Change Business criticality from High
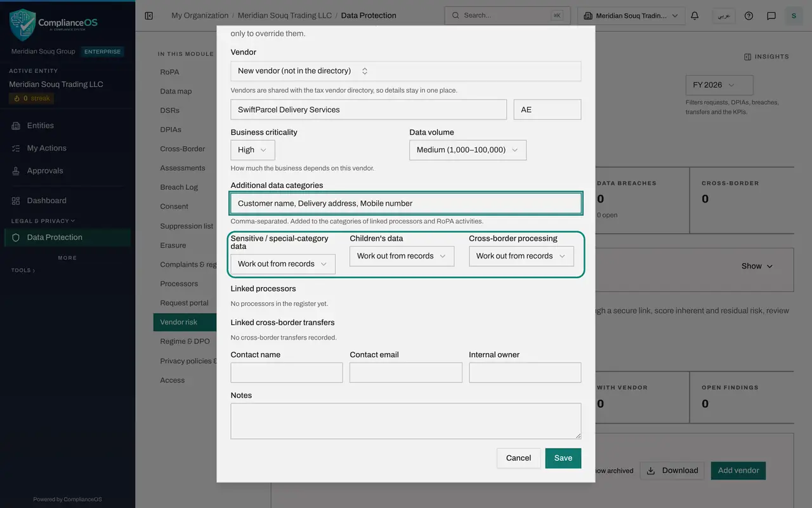 click(252, 150)
